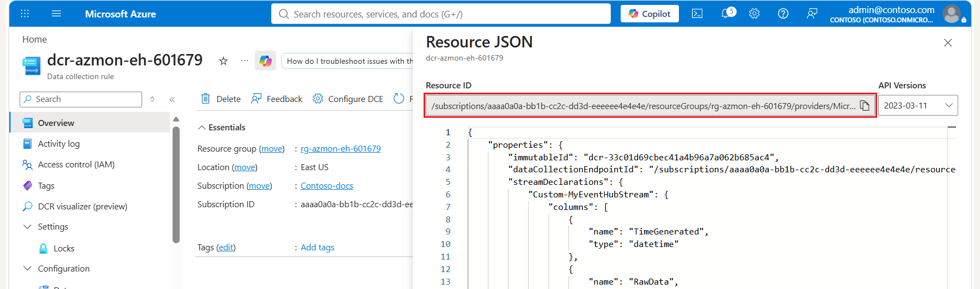
Task: Click the troubleshoot issues suggestion pill
Action: coord(347,61)
